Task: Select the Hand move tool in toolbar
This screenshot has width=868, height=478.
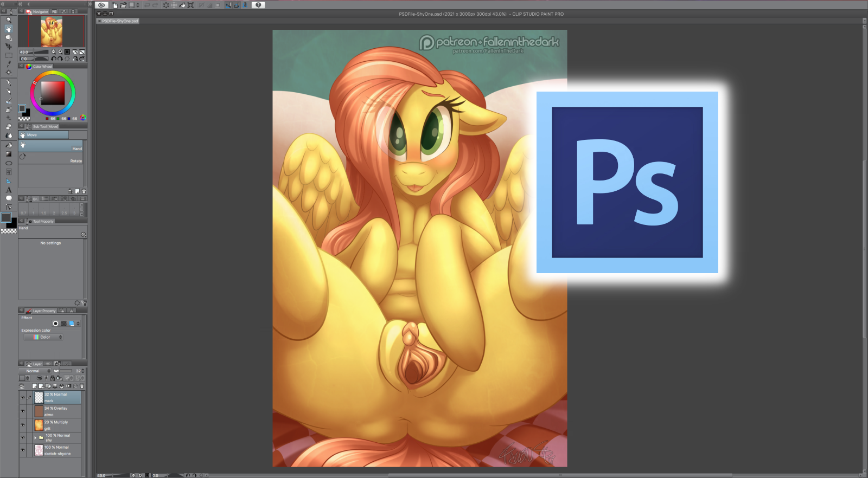Action: 9,29
